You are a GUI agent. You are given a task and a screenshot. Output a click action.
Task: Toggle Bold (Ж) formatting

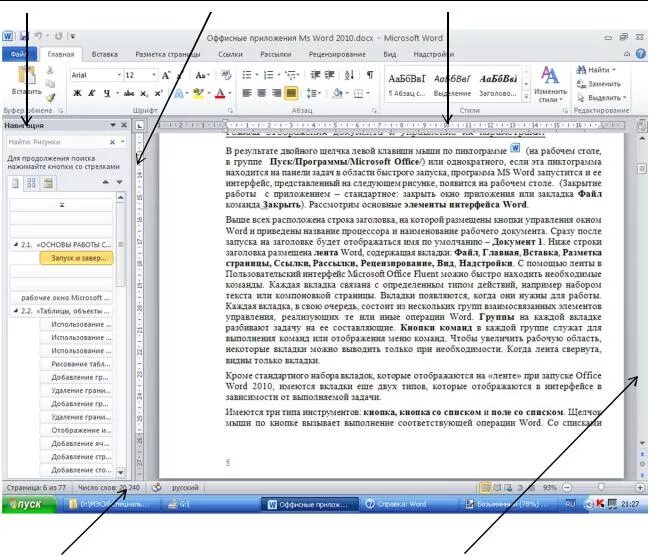coord(77,94)
